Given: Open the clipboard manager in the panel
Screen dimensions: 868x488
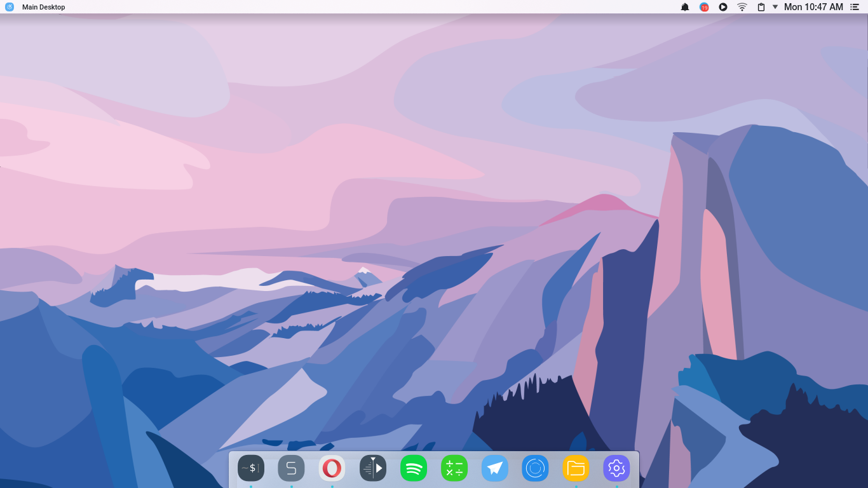Looking at the screenshot, I should pyautogui.click(x=760, y=7).
